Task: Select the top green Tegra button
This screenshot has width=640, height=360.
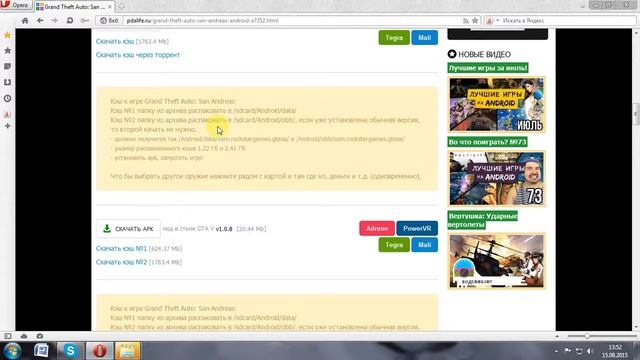Action: click(x=394, y=38)
